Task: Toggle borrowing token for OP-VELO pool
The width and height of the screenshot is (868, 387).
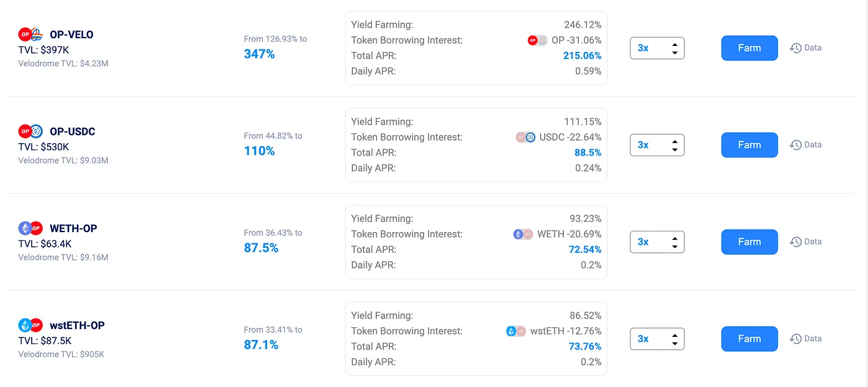Action: (538, 41)
